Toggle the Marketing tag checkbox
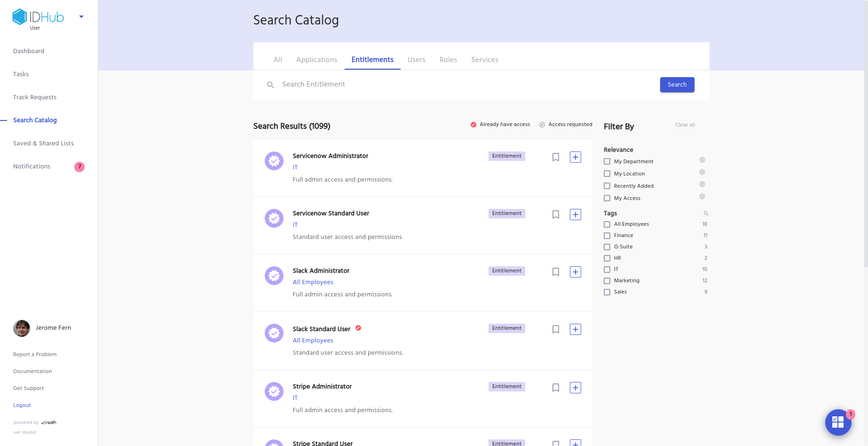Screen dimensions: 868x446 pyautogui.click(x=607, y=281)
